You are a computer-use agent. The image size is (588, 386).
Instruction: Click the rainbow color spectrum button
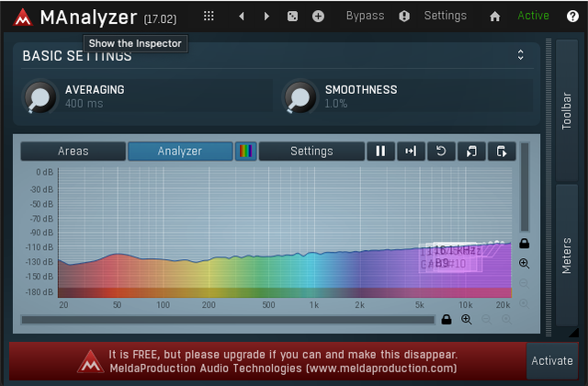coord(246,151)
